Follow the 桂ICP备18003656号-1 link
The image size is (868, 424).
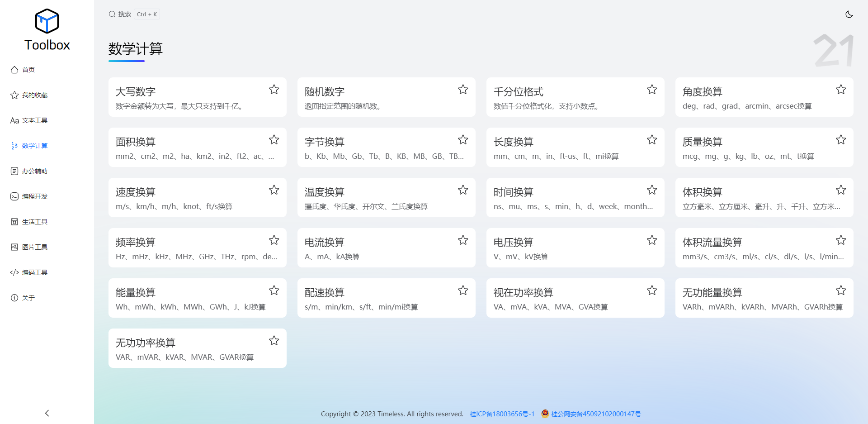pos(502,414)
